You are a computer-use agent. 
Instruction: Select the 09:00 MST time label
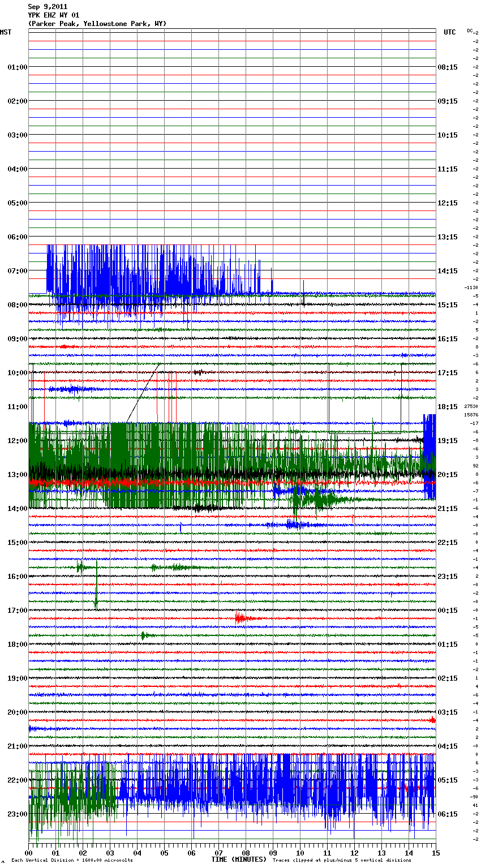18,339
